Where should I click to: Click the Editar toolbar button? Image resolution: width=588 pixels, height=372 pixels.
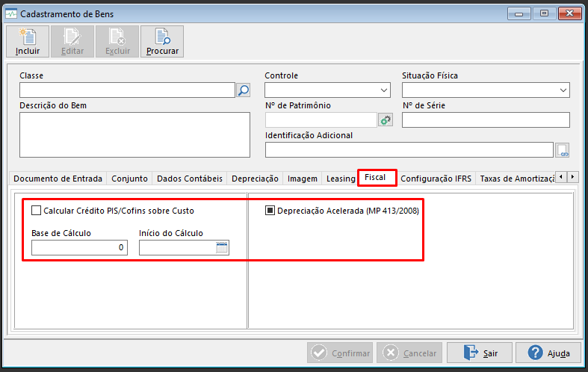coord(72,42)
